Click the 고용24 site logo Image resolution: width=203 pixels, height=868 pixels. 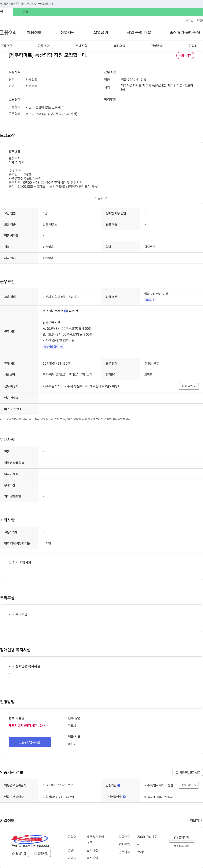coord(8,32)
